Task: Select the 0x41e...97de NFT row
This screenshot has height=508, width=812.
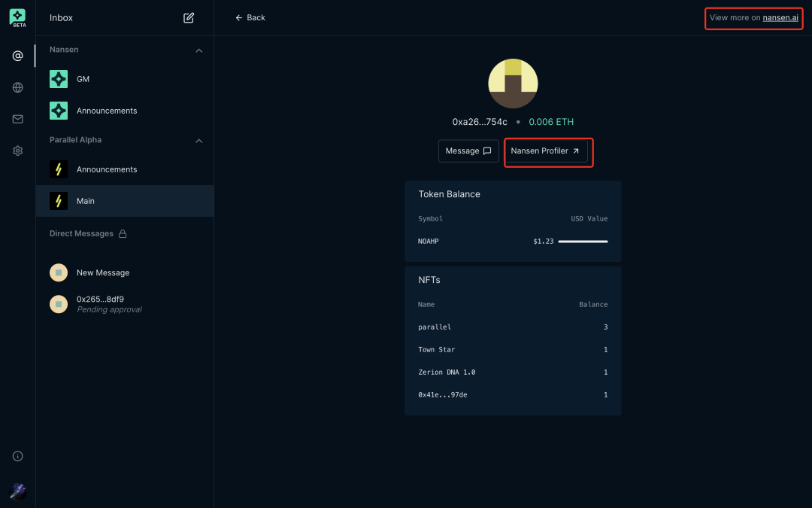Action: coord(513,395)
